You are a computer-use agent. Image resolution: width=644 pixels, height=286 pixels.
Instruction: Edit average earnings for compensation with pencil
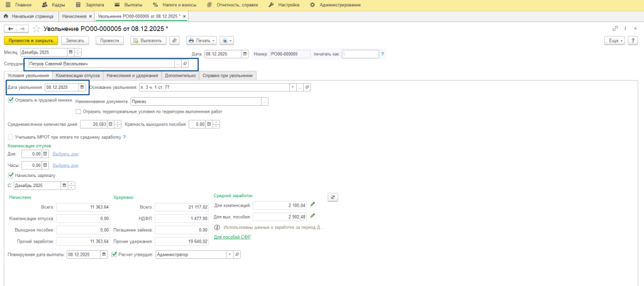(313, 204)
